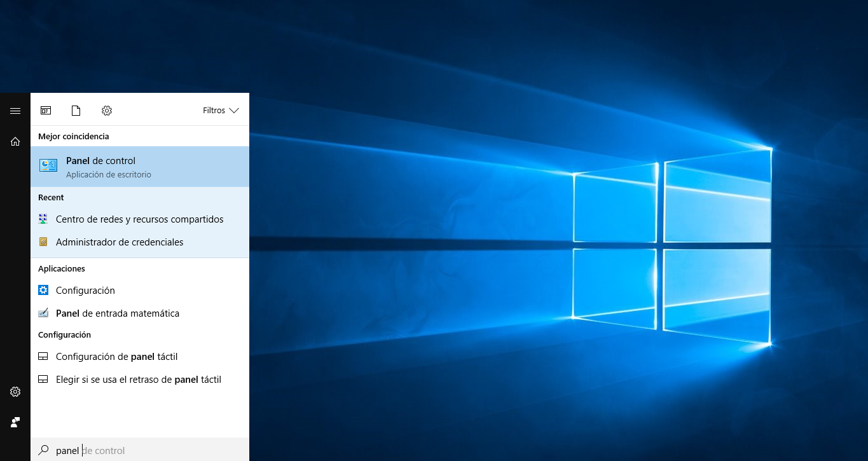Open the settings gear in left sidebar
This screenshot has width=868, height=461.
(15, 392)
